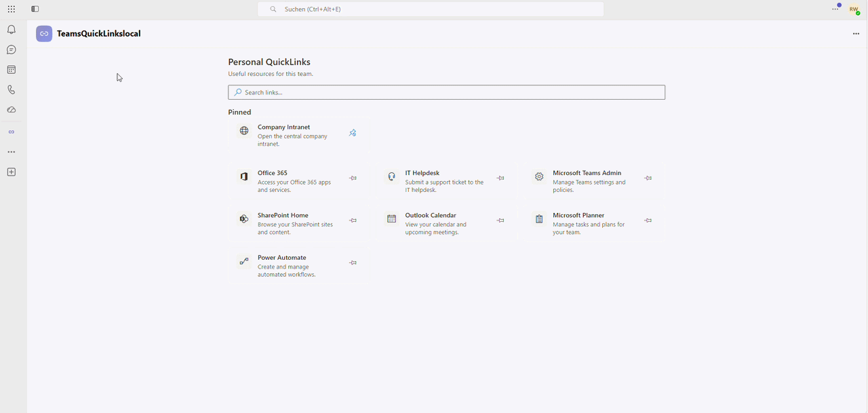The image size is (868, 413).
Task: Open OneDrive cloud icon in rail
Action: pyautogui.click(x=12, y=110)
